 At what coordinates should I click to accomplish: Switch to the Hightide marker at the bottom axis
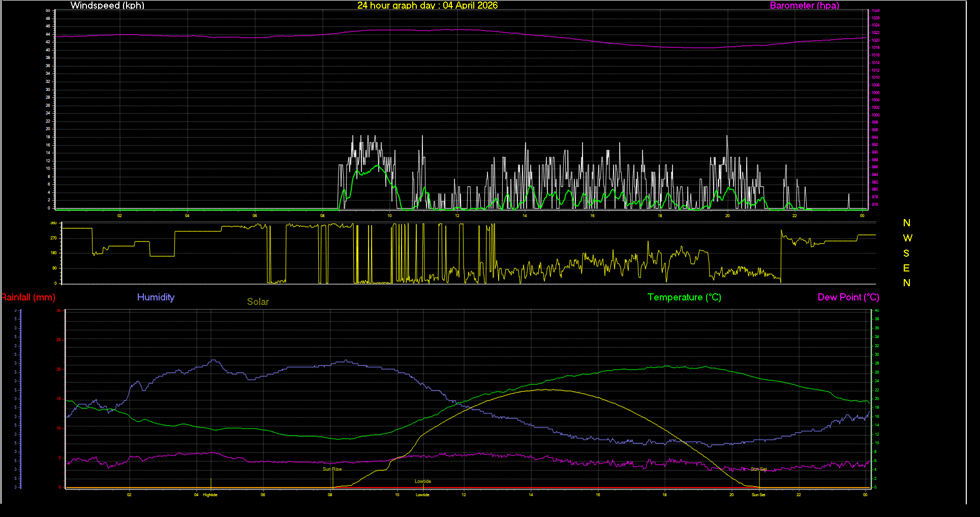210,494
